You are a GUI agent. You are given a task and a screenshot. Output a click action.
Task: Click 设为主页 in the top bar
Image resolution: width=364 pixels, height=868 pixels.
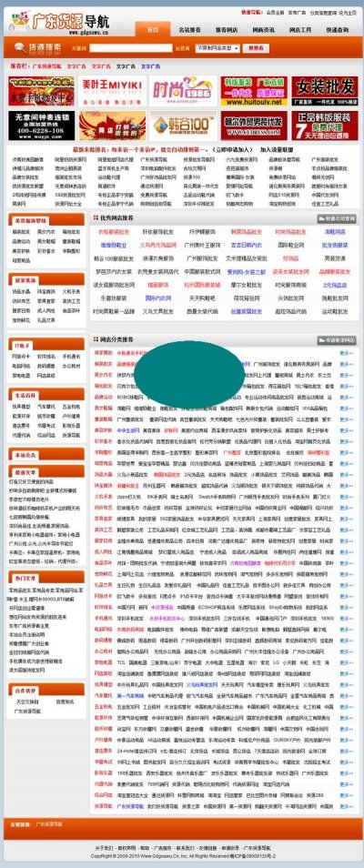[348, 12]
